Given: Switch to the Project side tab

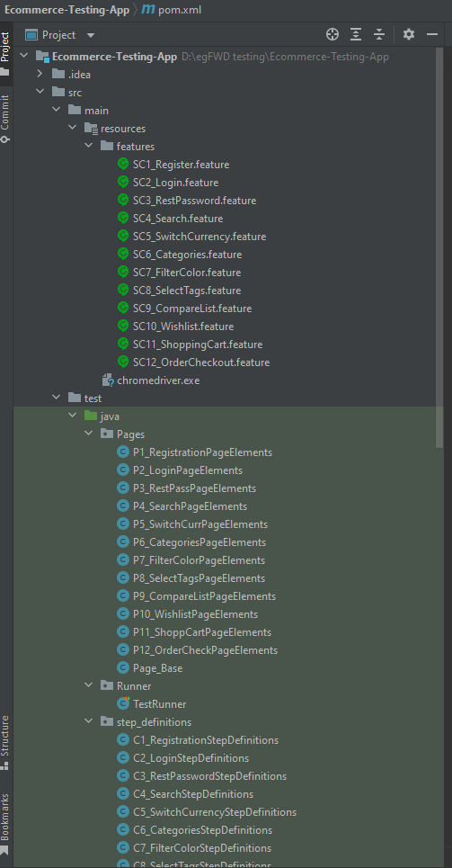Looking at the screenshot, I should [x=5, y=52].
